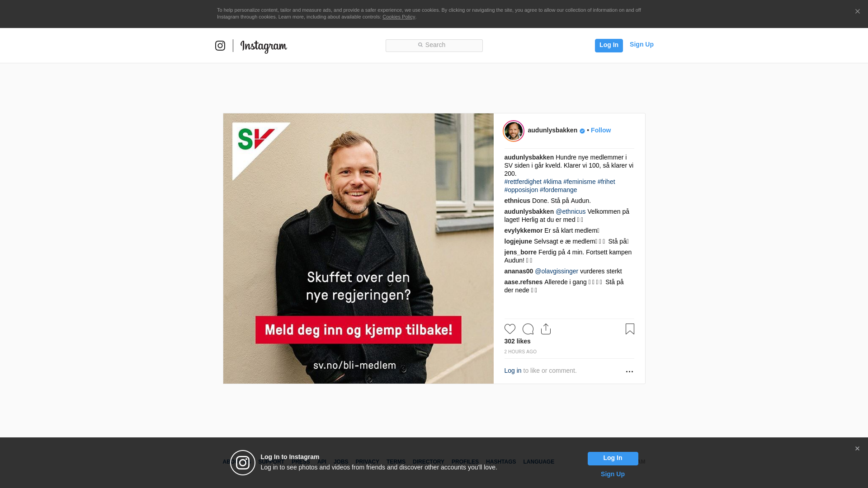This screenshot has height=488, width=868.
Task: Visit @olavgissinger mentioned profile
Action: [x=557, y=271]
